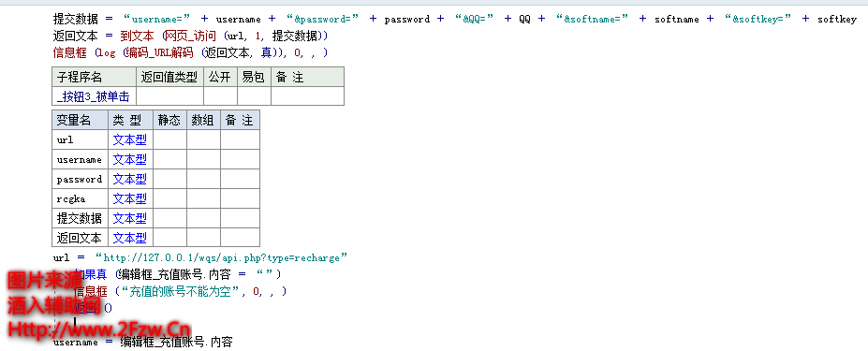Click the 返回值类型 column header

pyautogui.click(x=169, y=77)
